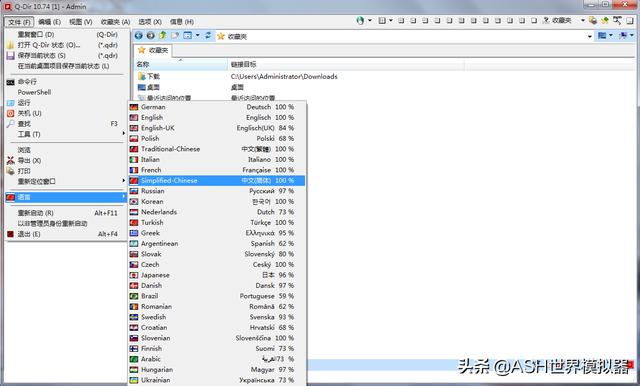640x386 pixels.
Task: Expand the arrow next to layout icon
Action: click(391, 20)
